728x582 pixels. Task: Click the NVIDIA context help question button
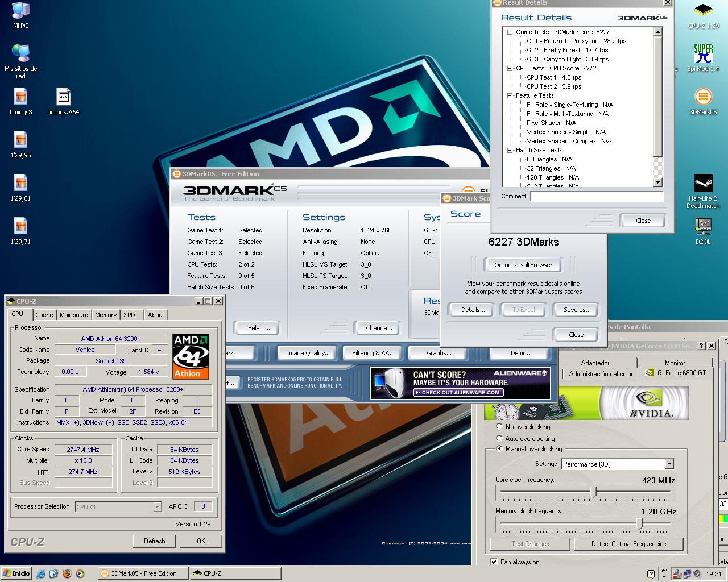click(x=701, y=346)
